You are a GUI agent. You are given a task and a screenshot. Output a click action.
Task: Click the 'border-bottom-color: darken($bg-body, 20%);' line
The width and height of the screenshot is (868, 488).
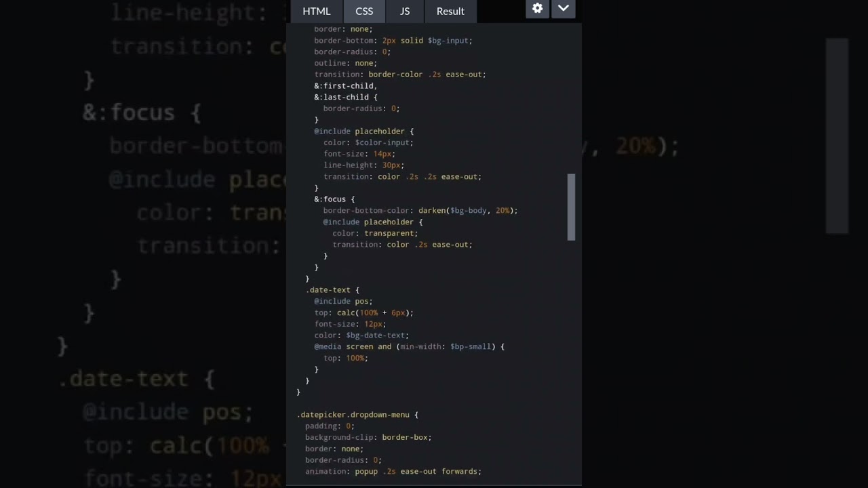420,211
